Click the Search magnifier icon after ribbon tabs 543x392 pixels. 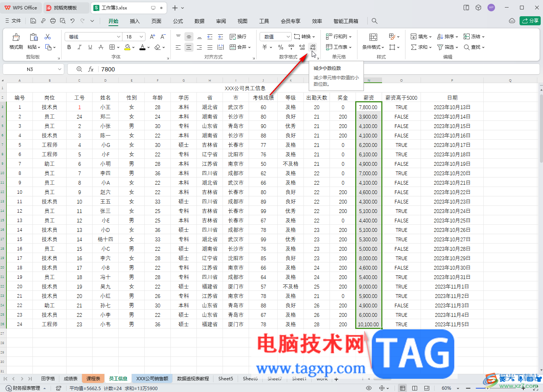374,21
